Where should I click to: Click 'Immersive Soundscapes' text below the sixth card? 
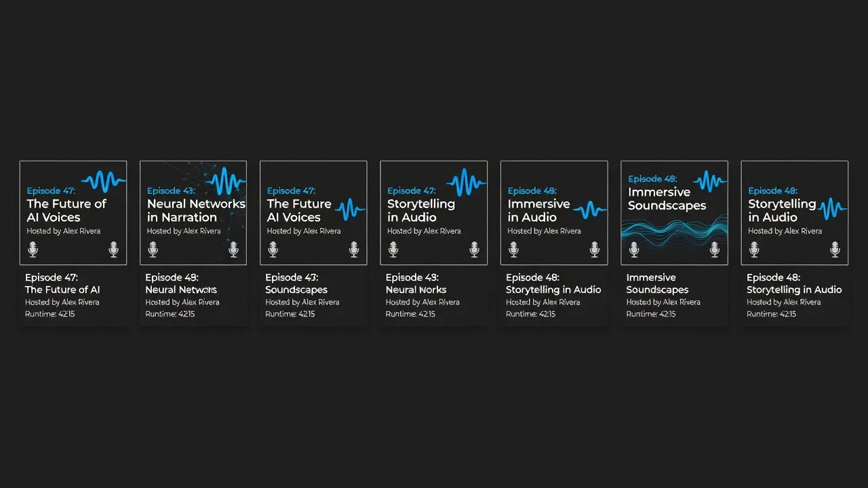(657, 283)
